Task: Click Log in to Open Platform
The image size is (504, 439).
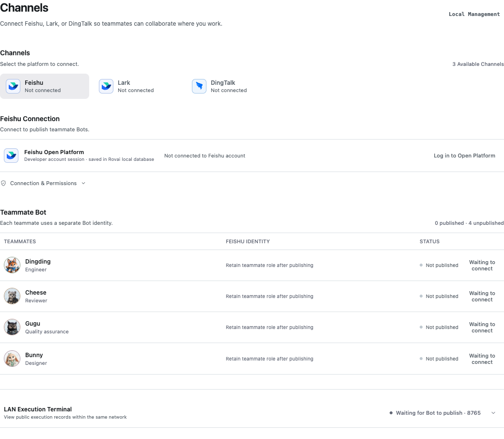Action: (x=464, y=156)
